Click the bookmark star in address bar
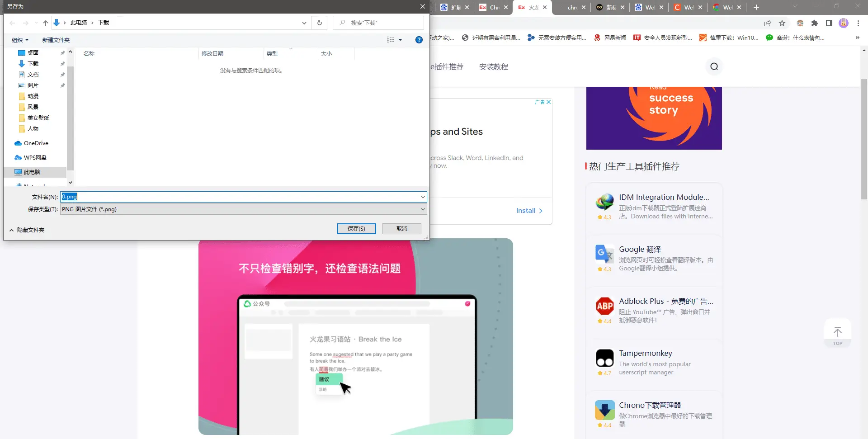868x439 pixels. coord(783,23)
